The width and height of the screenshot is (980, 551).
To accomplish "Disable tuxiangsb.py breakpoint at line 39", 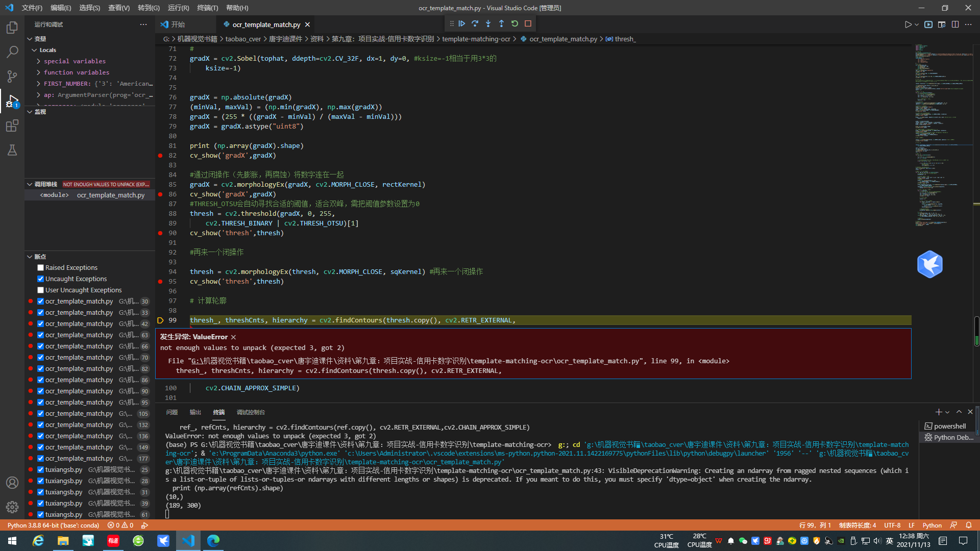I will (40, 504).
